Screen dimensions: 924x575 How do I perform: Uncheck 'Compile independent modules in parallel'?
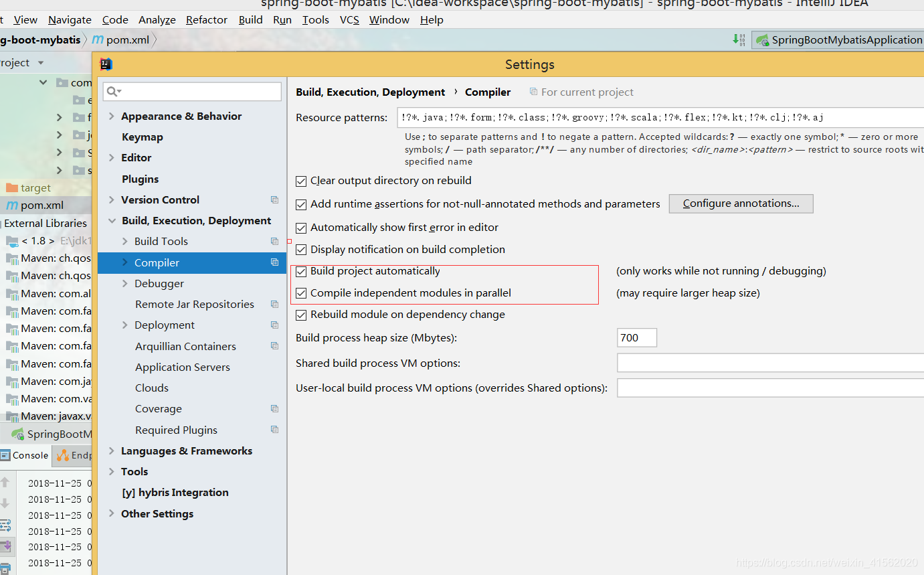pyautogui.click(x=301, y=293)
